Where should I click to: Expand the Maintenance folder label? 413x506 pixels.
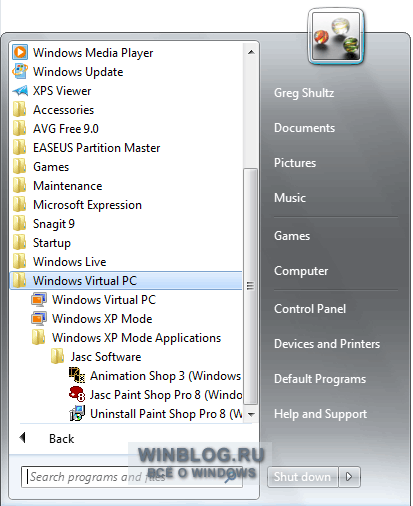(x=68, y=186)
